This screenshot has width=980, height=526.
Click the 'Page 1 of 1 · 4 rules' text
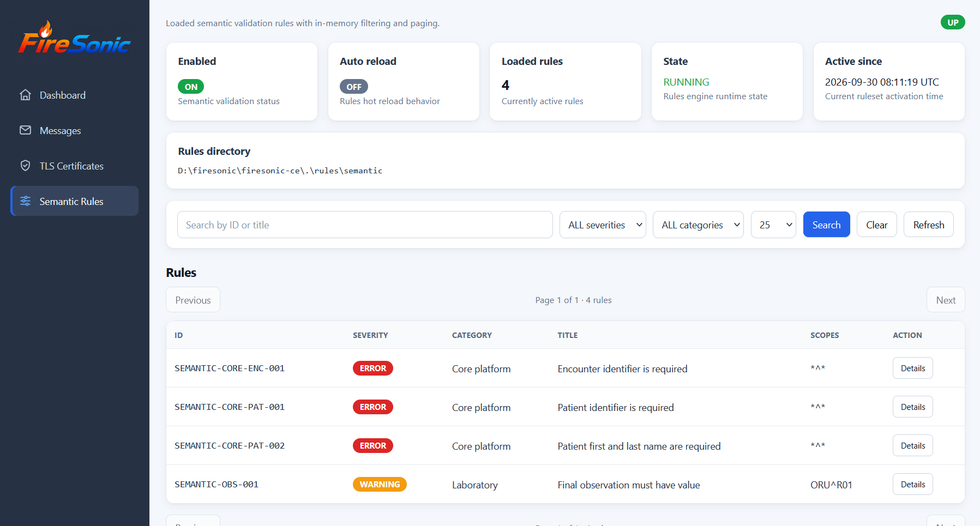[573, 300]
